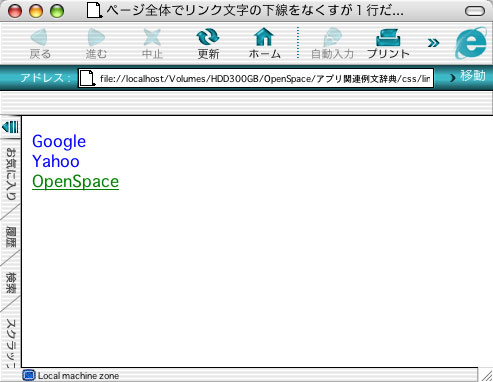Collapse the explorer bar with the striped arrow

click(x=10, y=127)
